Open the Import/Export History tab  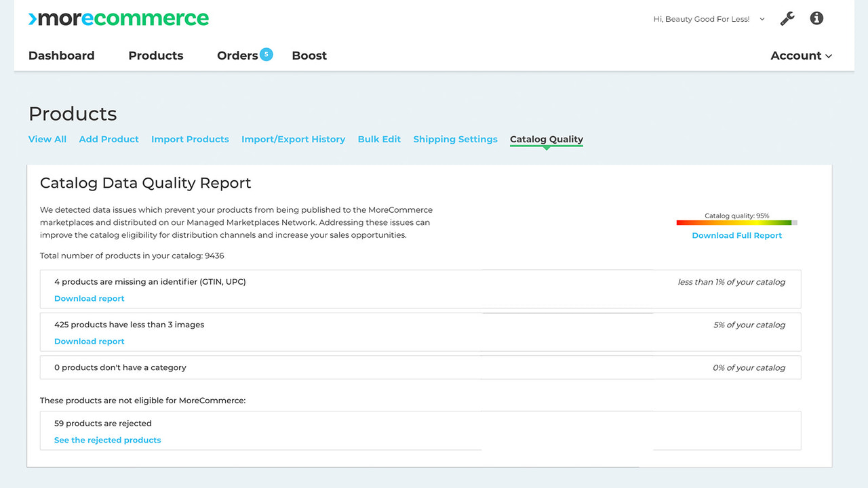pyautogui.click(x=293, y=139)
